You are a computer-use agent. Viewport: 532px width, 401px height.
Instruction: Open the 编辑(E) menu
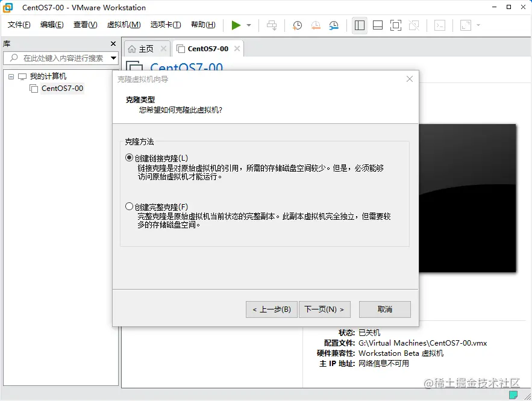click(52, 25)
